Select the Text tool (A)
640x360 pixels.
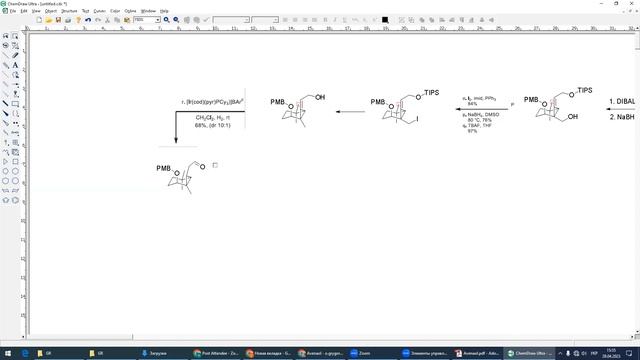pyautogui.click(x=15, y=65)
